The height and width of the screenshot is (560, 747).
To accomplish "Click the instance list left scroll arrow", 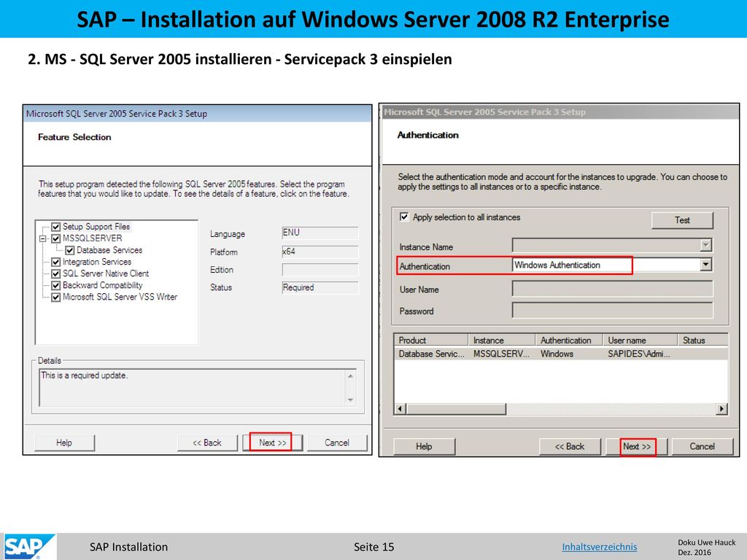I will coord(400,408).
